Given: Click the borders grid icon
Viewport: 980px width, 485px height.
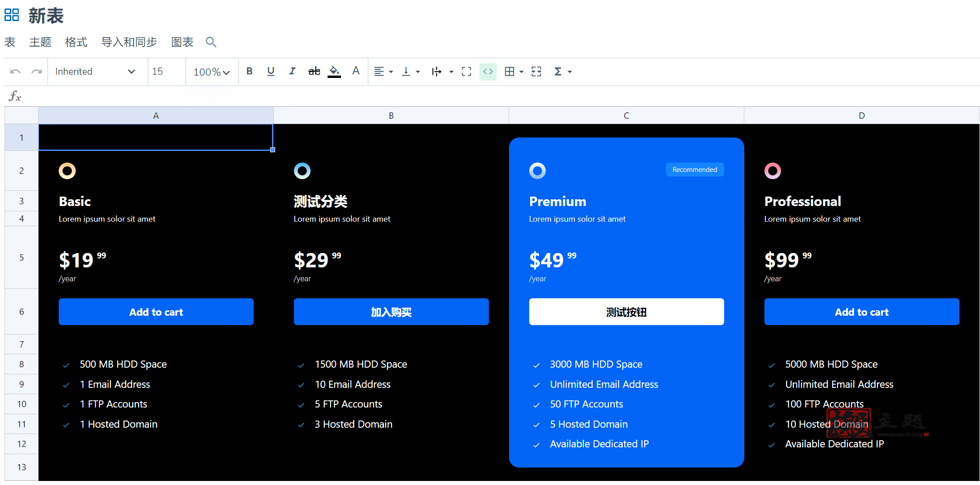Looking at the screenshot, I should pyautogui.click(x=509, y=72).
